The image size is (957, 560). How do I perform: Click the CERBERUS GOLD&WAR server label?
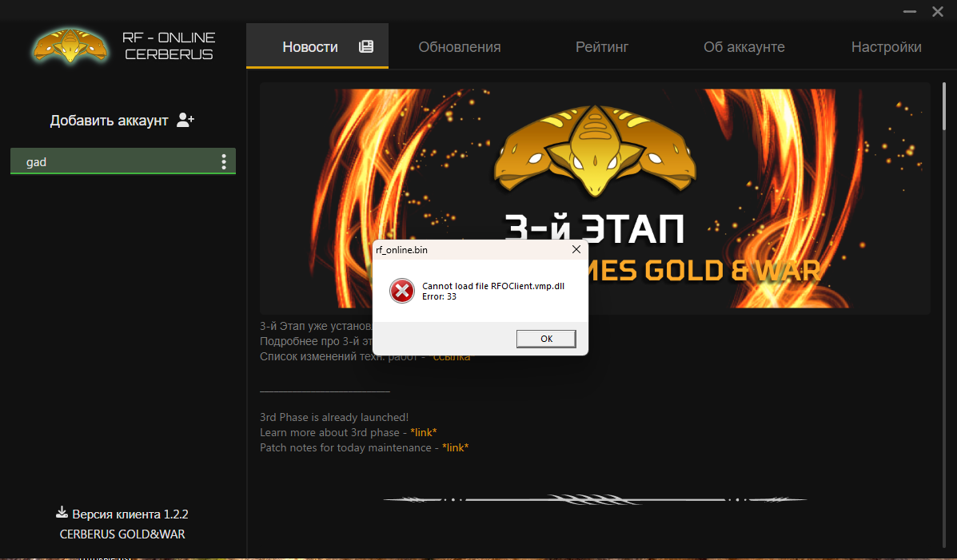click(x=122, y=534)
